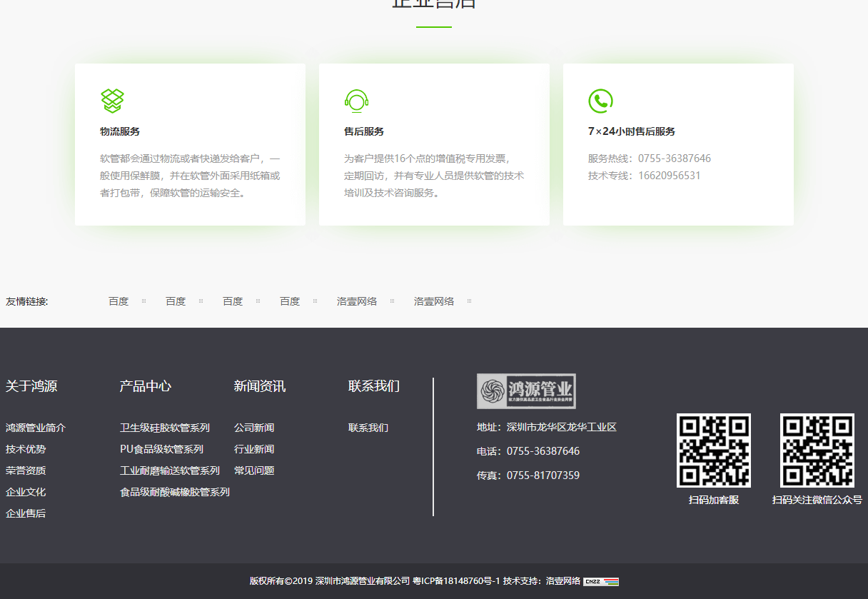Click 公司新闻 under 新闻资讯
The height and width of the screenshot is (599, 868).
click(x=253, y=427)
